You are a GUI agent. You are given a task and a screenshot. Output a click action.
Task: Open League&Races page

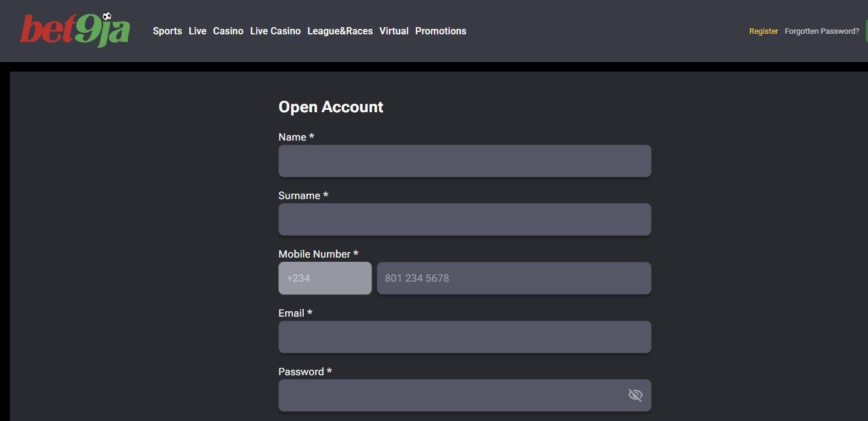340,31
